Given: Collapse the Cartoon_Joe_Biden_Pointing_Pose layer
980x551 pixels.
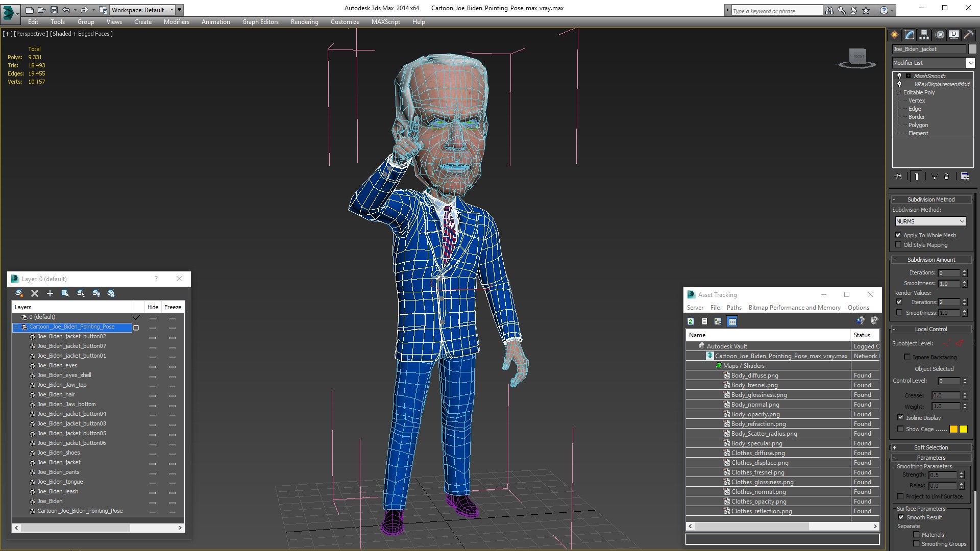Looking at the screenshot, I should coord(16,327).
